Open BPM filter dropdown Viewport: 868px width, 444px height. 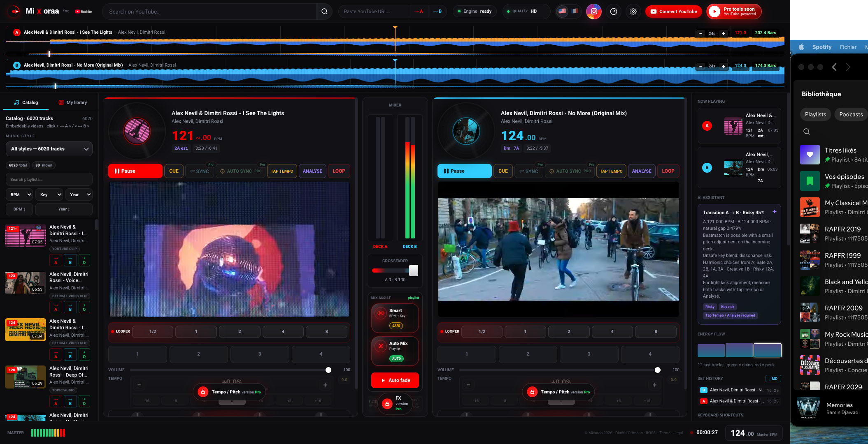[19, 194]
